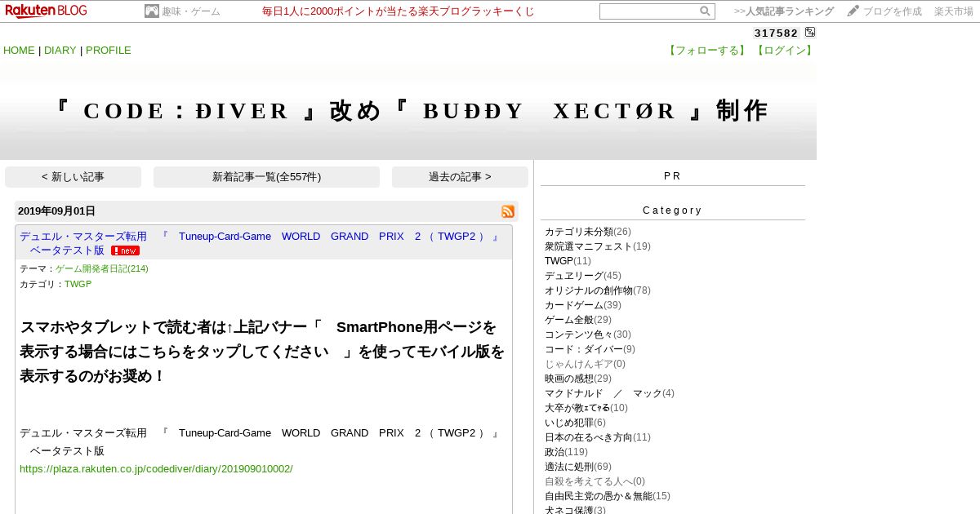Open 新着記事一覧(全557件) list
The image size is (980, 514).
point(266,177)
